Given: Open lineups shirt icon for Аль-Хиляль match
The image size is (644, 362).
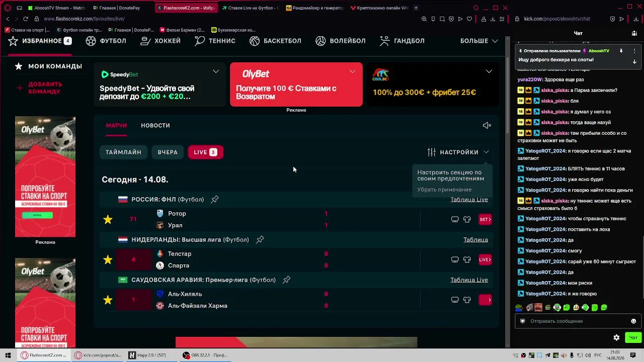Looking at the screenshot, I should [x=467, y=300].
